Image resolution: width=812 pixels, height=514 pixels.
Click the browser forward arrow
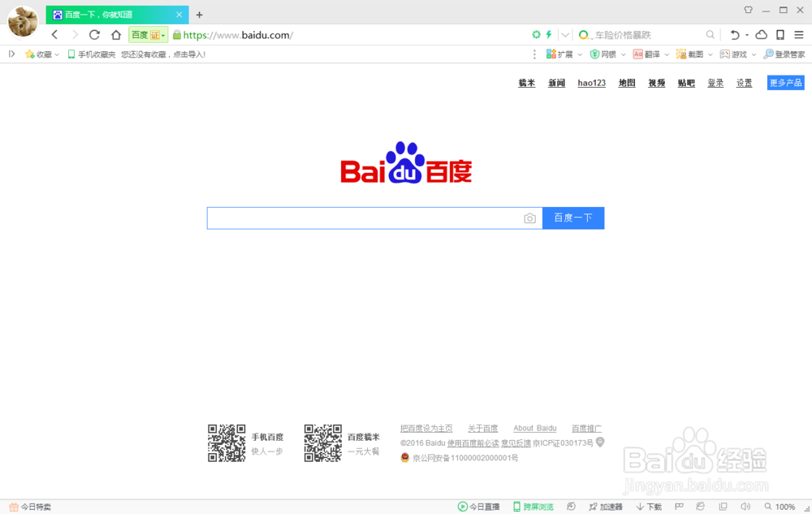pos(75,35)
